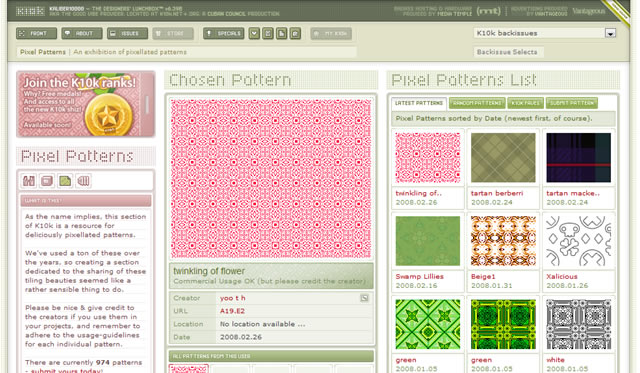Viewport: 640px width, 373px height.
Task: Click first user pattern thumbnail at bottom
Action: (189, 369)
